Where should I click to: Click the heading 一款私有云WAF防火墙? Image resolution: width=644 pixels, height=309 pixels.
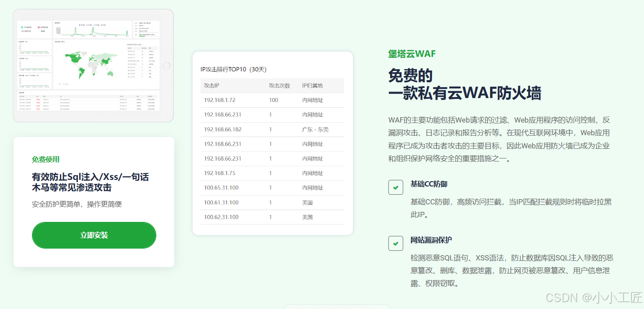click(x=465, y=93)
